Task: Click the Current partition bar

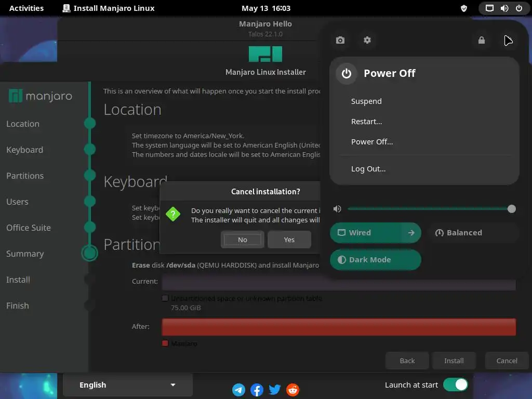Action: (x=339, y=282)
